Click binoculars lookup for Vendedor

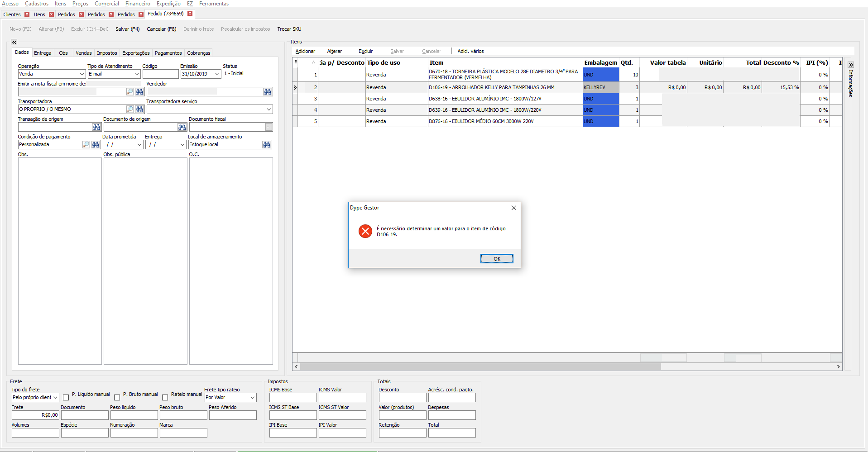(268, 91)
